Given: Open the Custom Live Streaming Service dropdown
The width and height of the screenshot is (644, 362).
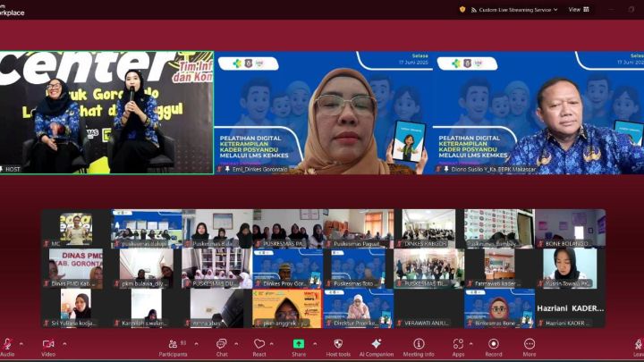Looking at the screenshot, I should pyautogui.click(x=514, y=10).
